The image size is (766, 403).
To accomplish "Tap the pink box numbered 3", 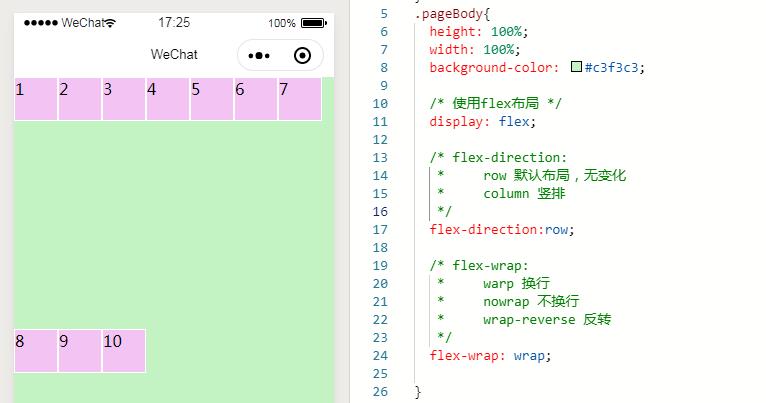I will coord(124,99).
